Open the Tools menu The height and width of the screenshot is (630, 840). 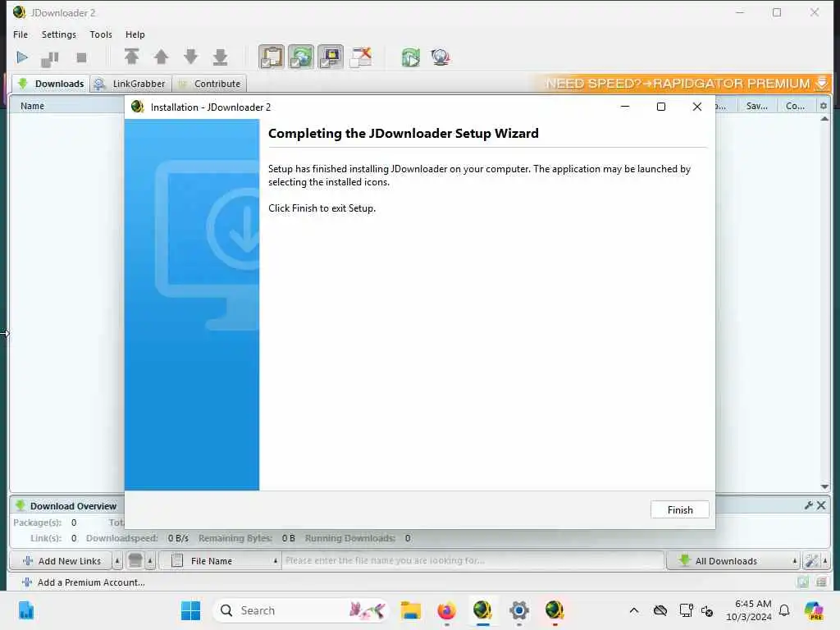[101, 34]
